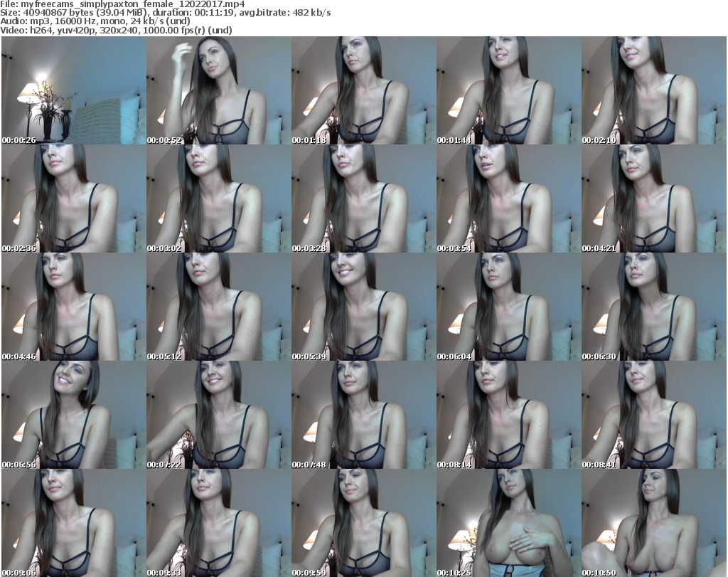This screenshot has height=577, width=728.
Task: Open the thumbnail stamped 00:02:36
Action: (x=74, y=198)
